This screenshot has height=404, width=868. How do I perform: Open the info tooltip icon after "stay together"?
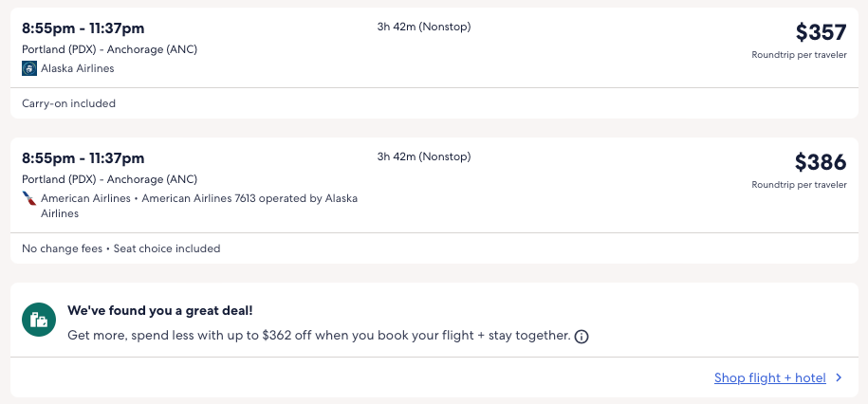(x=582, y=337)
